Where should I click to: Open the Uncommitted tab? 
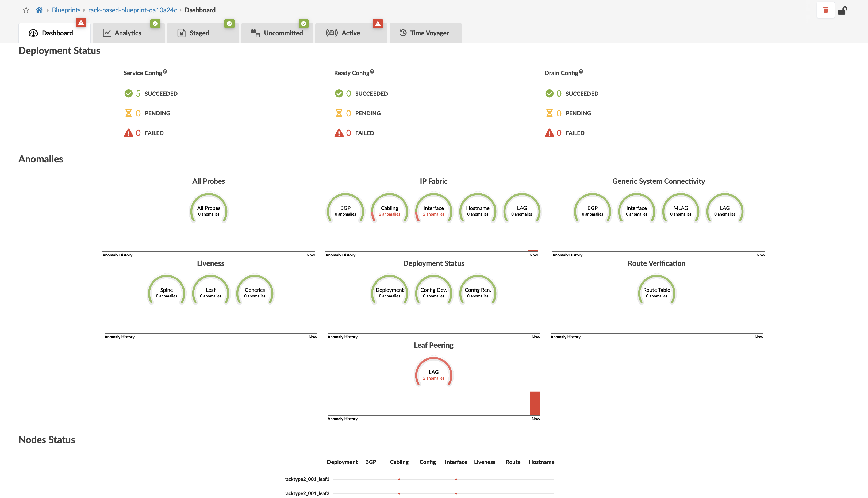coord(283,33)
